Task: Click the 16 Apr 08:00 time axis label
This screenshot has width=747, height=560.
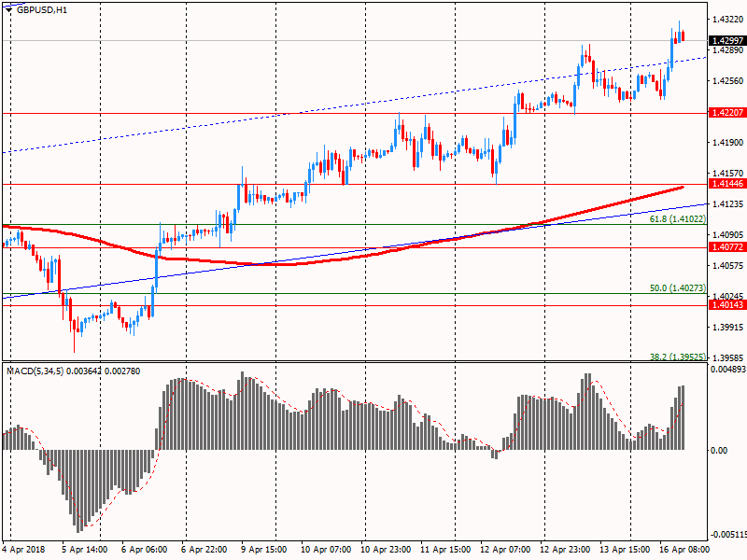Action: tap(684, 550)
